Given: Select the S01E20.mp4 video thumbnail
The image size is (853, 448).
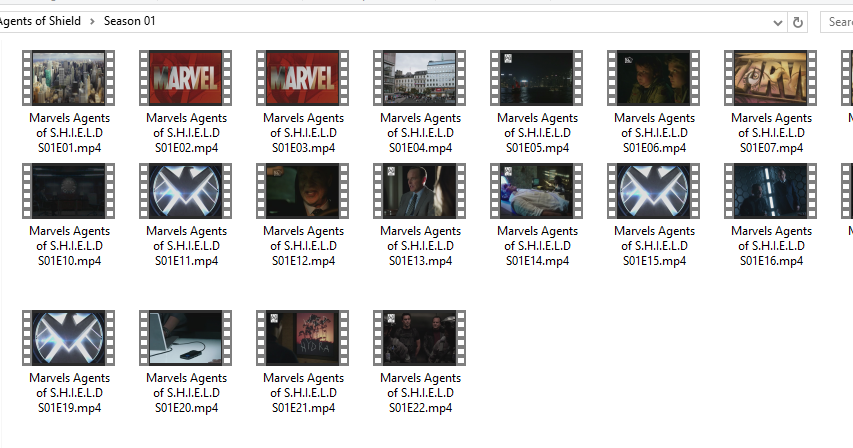Looking at the screenshot, I should click(186, 338).
